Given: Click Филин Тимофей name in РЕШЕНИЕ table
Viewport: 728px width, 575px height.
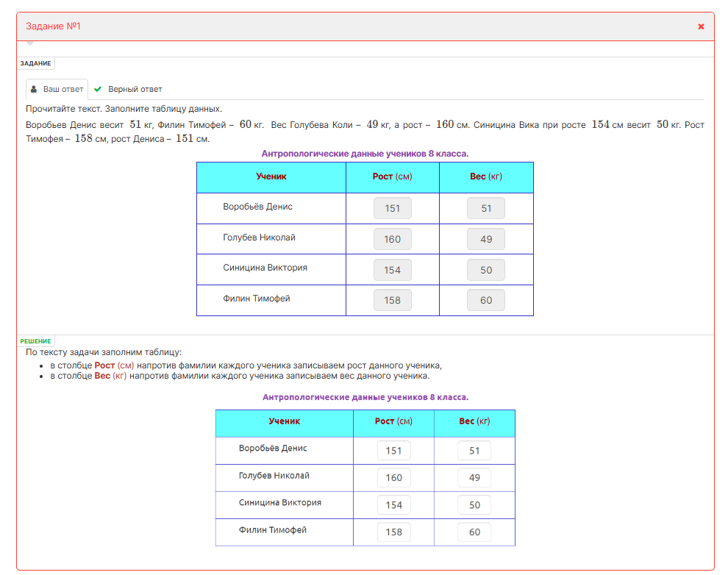Looking at the screenshot, I should coord(273,530).
